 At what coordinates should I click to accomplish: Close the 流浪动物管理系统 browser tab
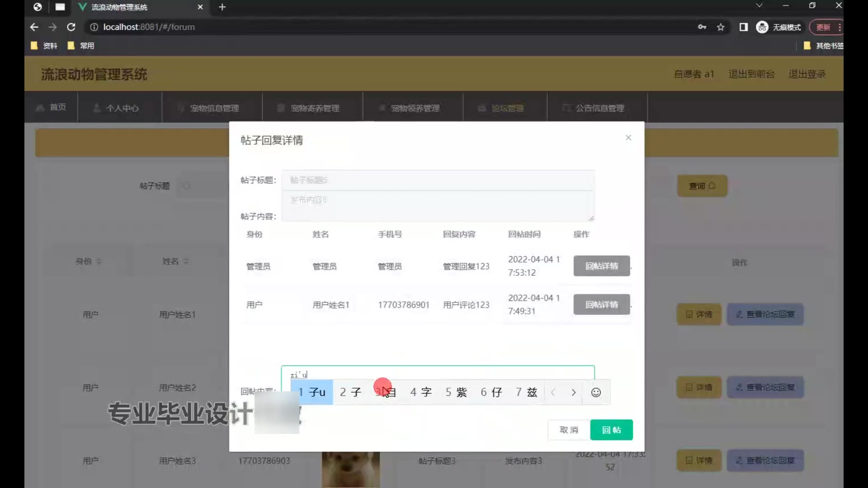[200, 7]
